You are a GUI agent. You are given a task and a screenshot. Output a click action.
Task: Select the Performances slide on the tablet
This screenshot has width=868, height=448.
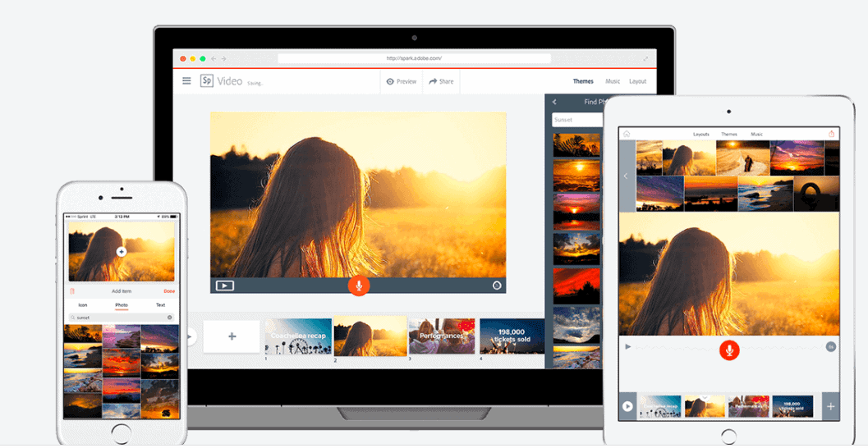pos(749,406)
